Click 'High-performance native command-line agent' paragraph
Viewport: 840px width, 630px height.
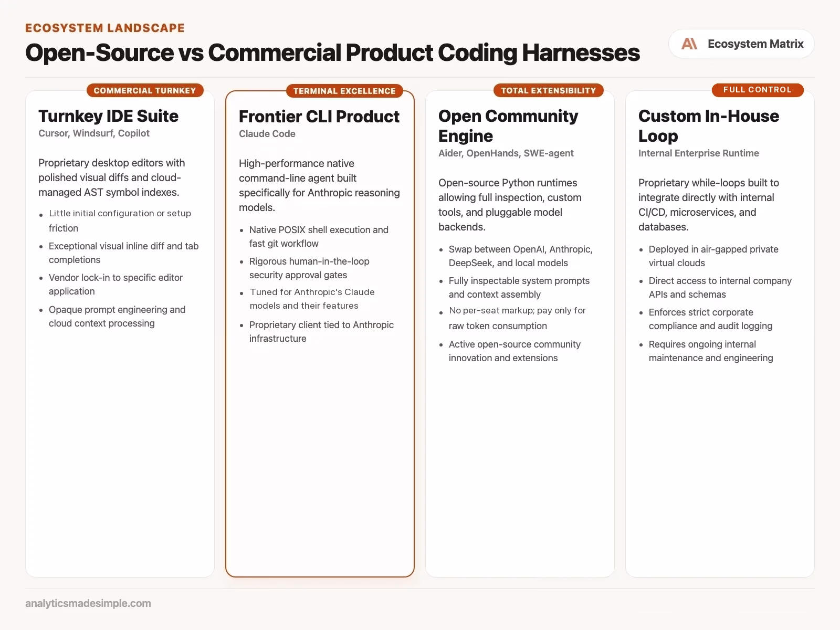click(x=319, y=185)
